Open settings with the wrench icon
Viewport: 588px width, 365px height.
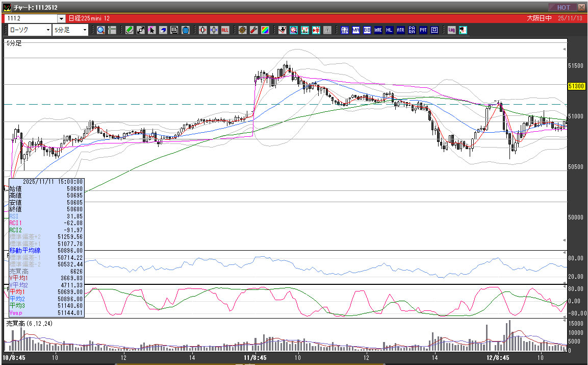point(253,30)
